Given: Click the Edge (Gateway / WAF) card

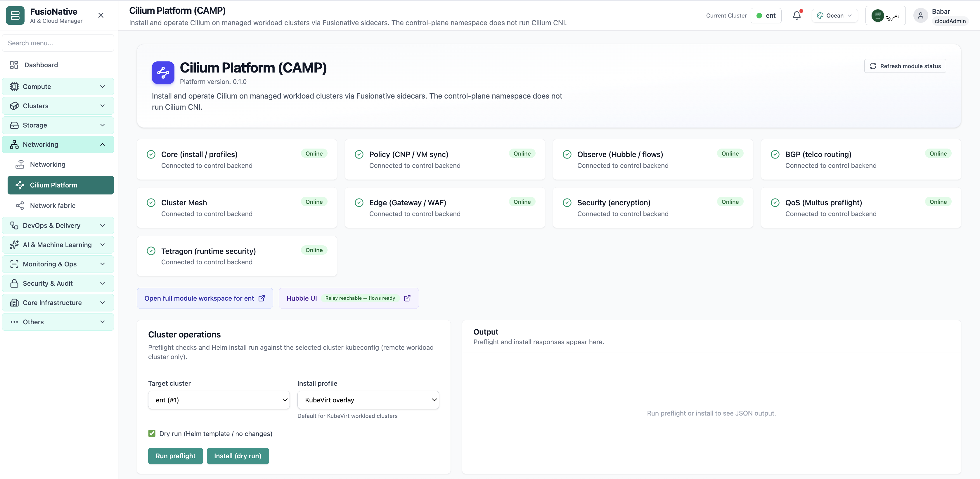Looking at the screenshot, I should [x=445, y=208].
